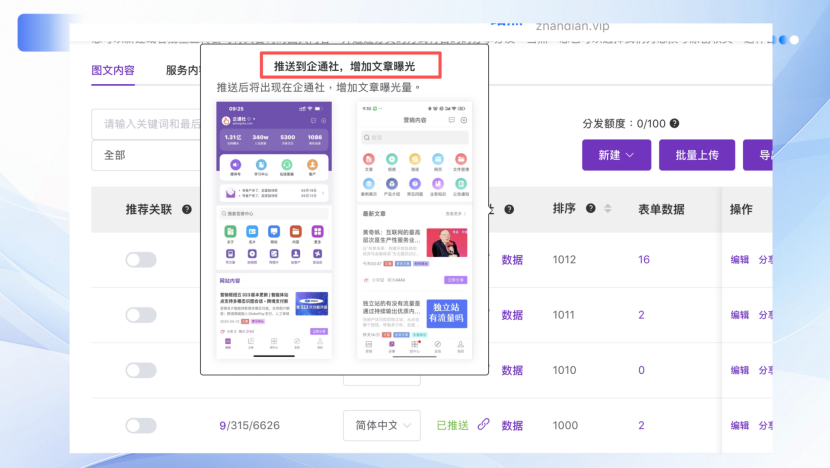The height and width of the screenshot is (468, 830).
Task: Toggle 推荐关联 switch in the 1012 row
Action: pos(141,260)
